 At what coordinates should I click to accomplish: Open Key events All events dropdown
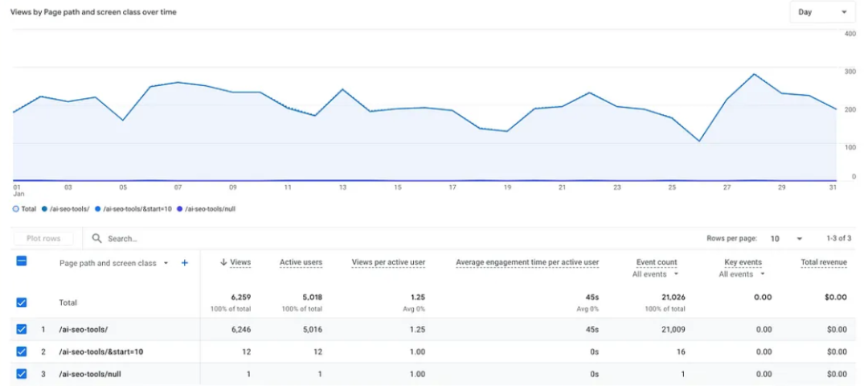741,274
